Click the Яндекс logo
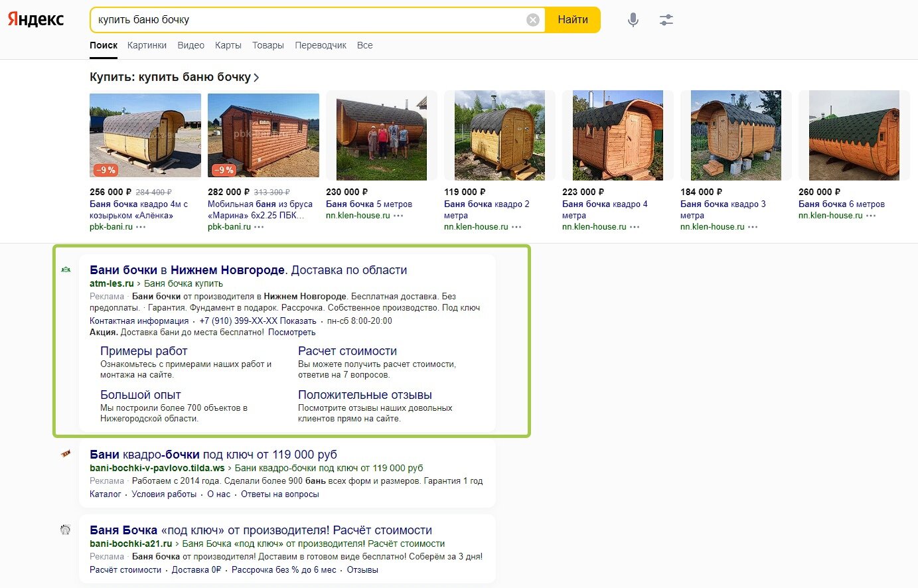 point(36,19)
